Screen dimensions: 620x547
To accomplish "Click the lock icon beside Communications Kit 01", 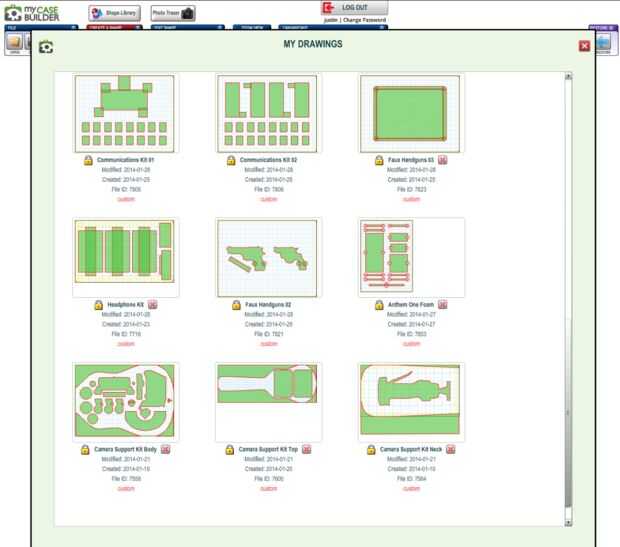I will click(x=88, y=160).
